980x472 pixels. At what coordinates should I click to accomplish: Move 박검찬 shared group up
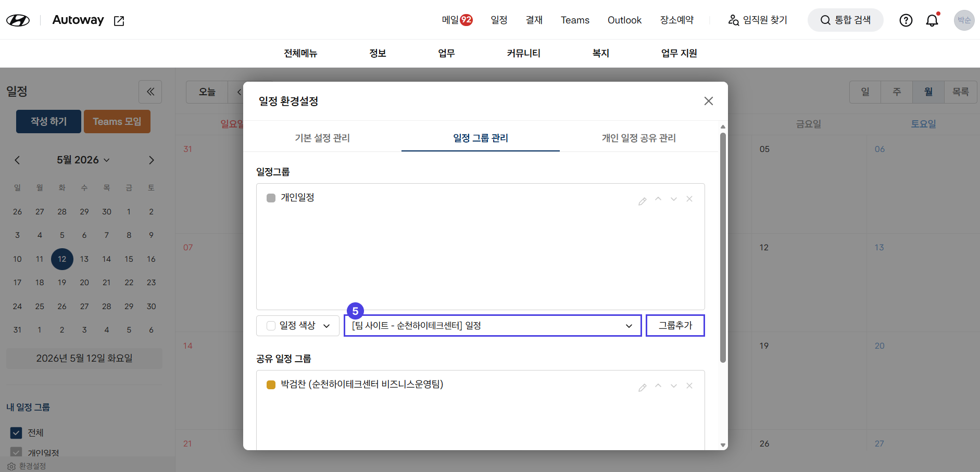658,386
